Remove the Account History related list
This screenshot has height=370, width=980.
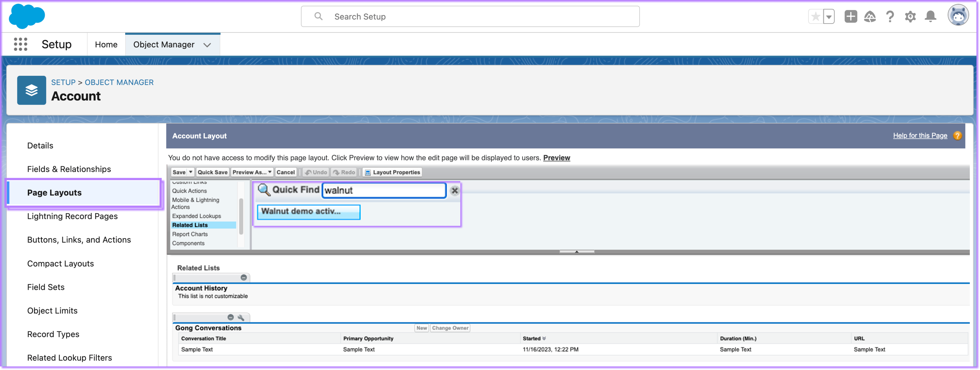click(x=243, y=277)
